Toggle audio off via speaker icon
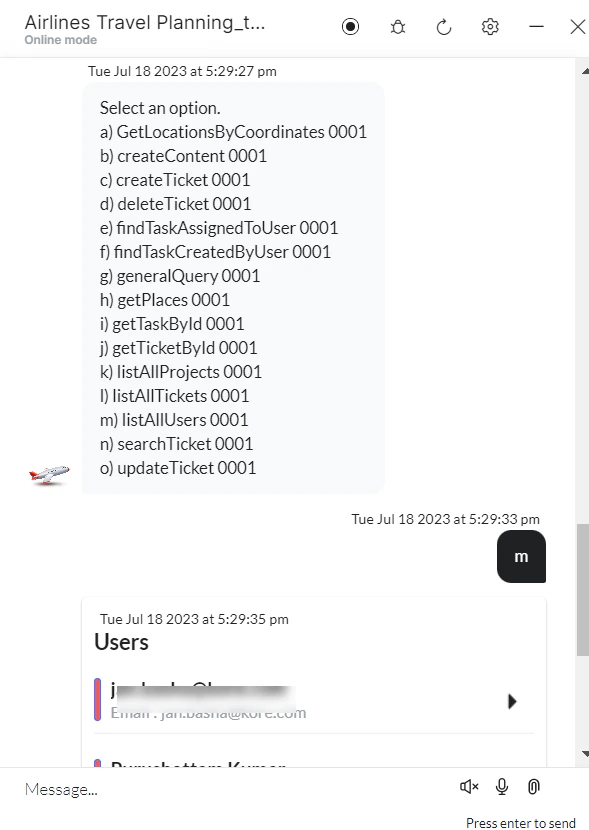The image size is (589, 830). tap(468, 787)
